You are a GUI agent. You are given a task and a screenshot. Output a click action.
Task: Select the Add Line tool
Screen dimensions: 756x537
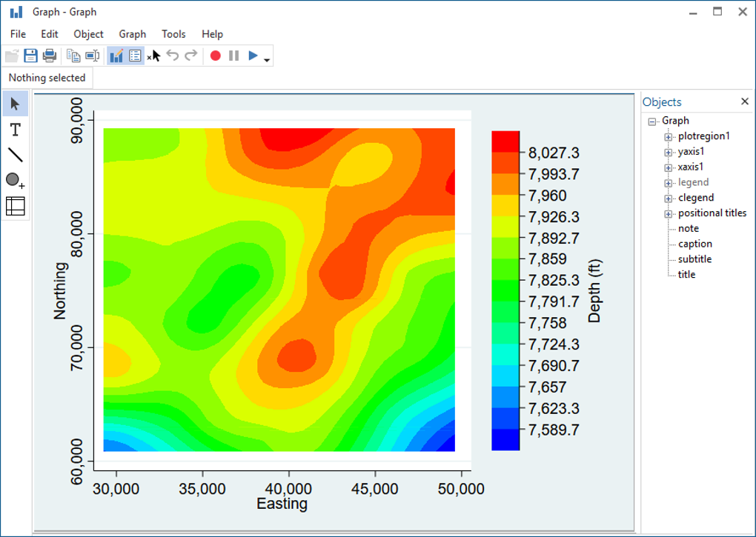16,155
